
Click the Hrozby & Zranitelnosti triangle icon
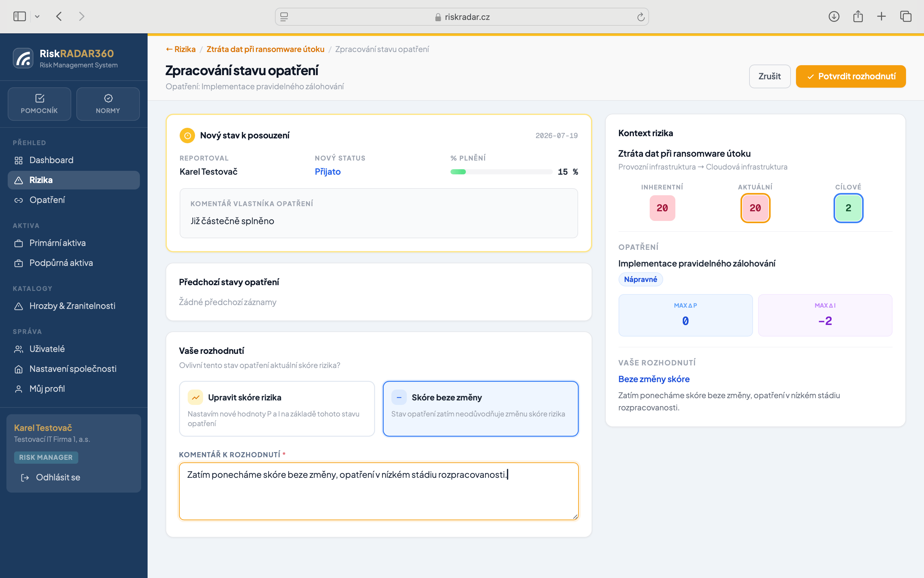point(18,306)
